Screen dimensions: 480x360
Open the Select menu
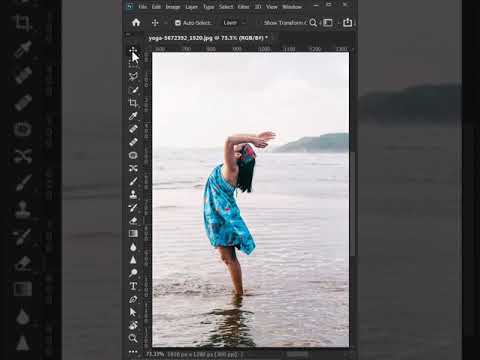226,7
